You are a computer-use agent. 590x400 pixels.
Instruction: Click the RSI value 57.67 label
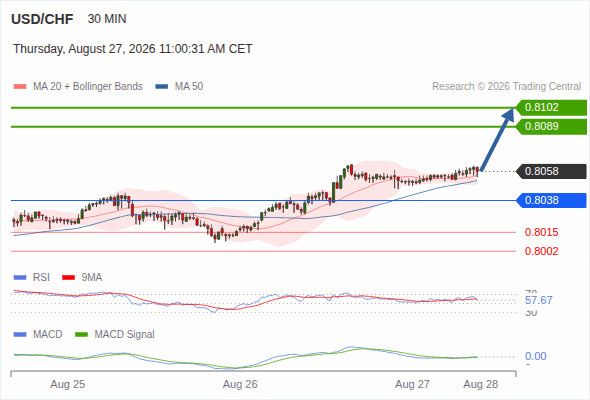[x=539, y=300]
